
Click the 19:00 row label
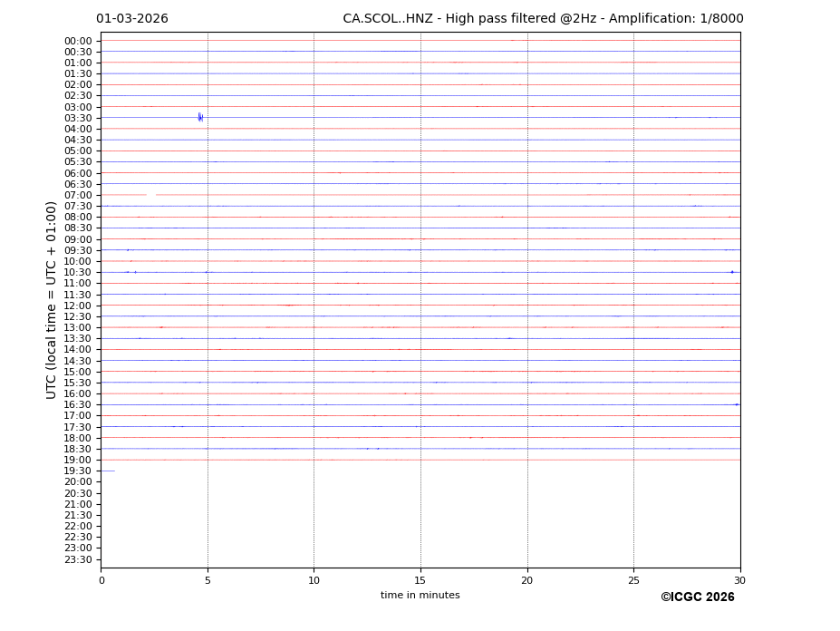pos(78,460)
